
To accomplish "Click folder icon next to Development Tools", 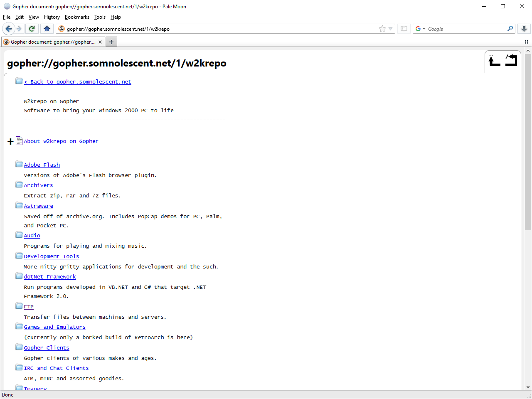I will click(x=19, y=255).
